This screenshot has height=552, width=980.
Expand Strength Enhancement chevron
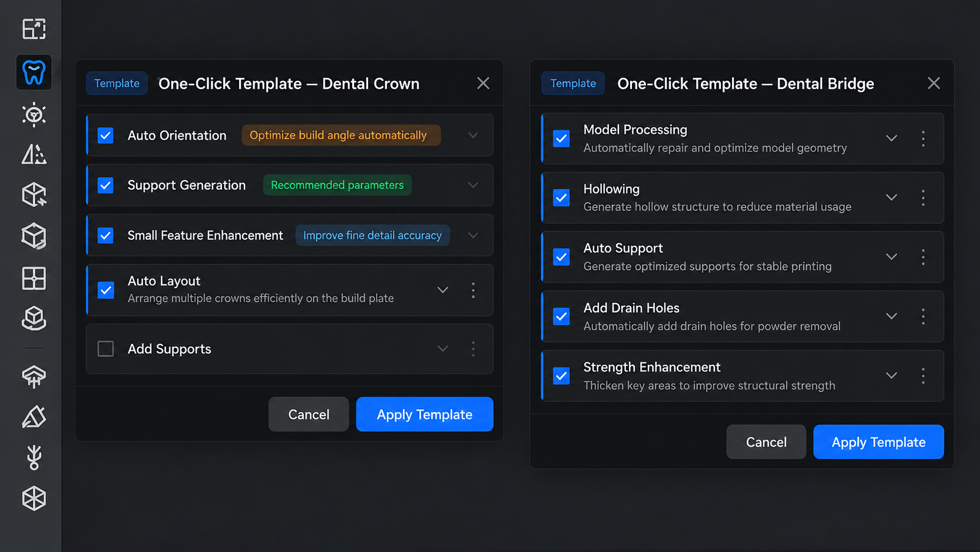click(x=891, y=376)
